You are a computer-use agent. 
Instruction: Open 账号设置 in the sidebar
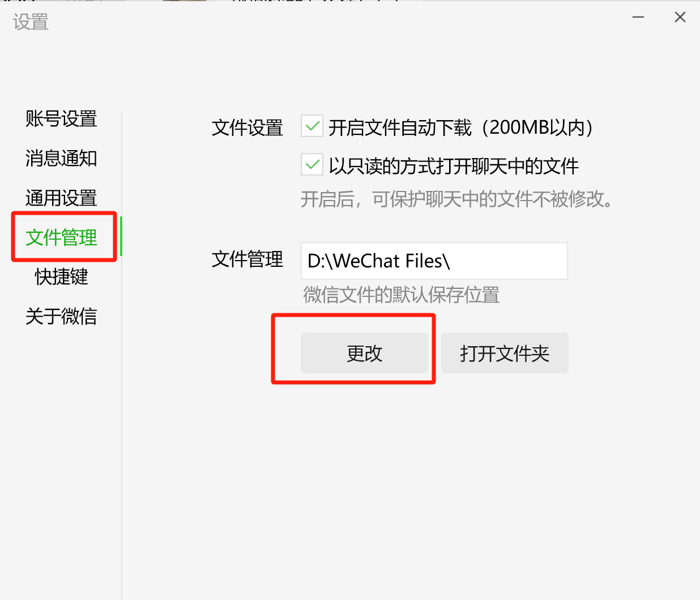click(x=61, y=118)
